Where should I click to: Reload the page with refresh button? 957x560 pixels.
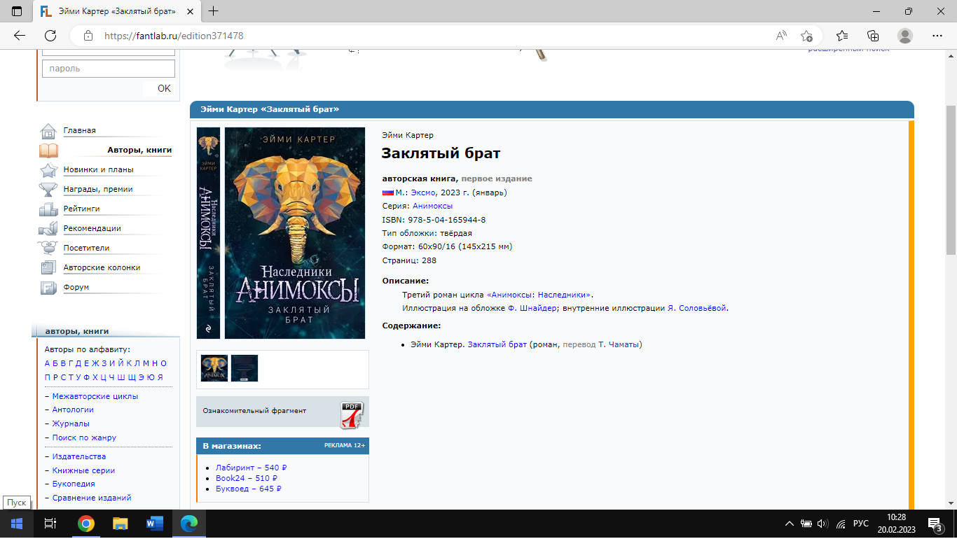coord(50,36)
